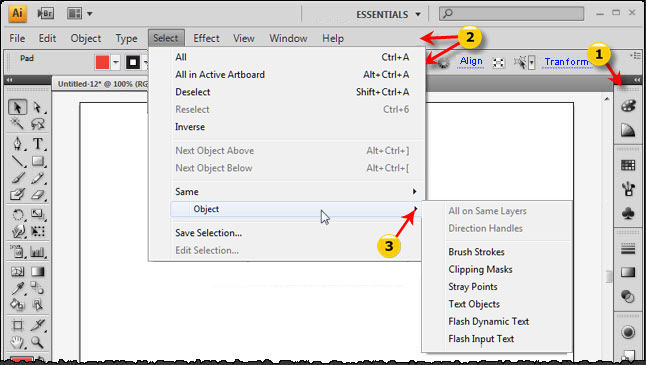The image size is (646, 365).
Task: Choose the Lasso tool
Action: point(37,124)
